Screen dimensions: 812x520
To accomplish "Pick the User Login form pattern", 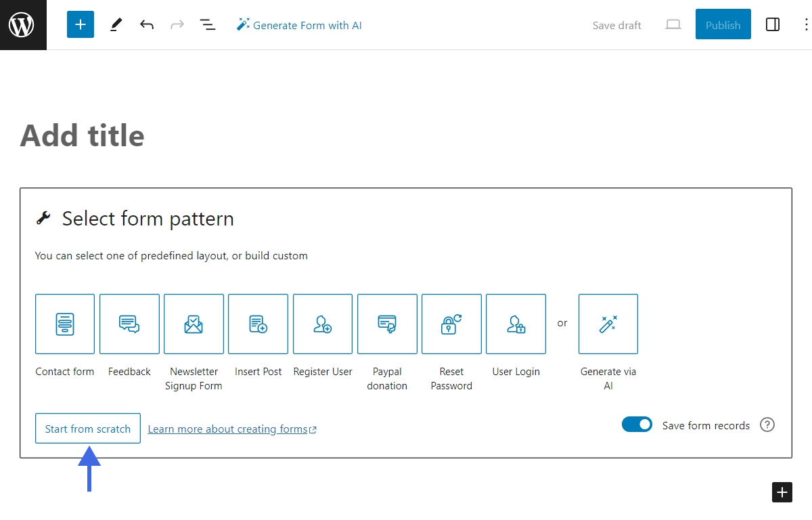I will pyautogui.click(x=516, y=324).
